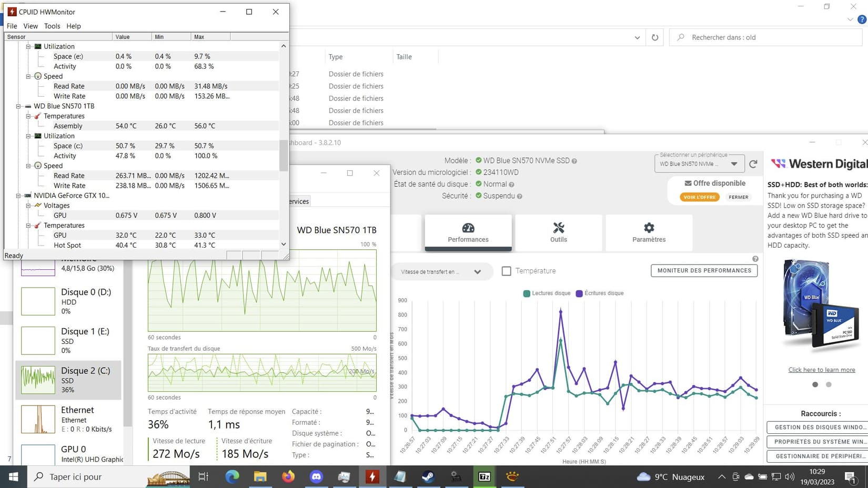Click info icon beside Suspendu security status
Viewport: 868px width, 488px height.
pyautogui.click(x=519, y=196)
